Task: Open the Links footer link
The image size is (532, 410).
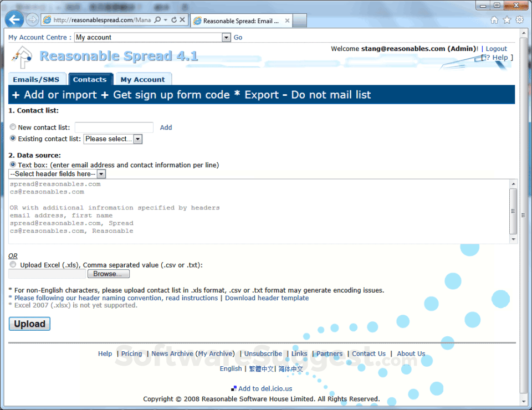Action: point(299,353)
